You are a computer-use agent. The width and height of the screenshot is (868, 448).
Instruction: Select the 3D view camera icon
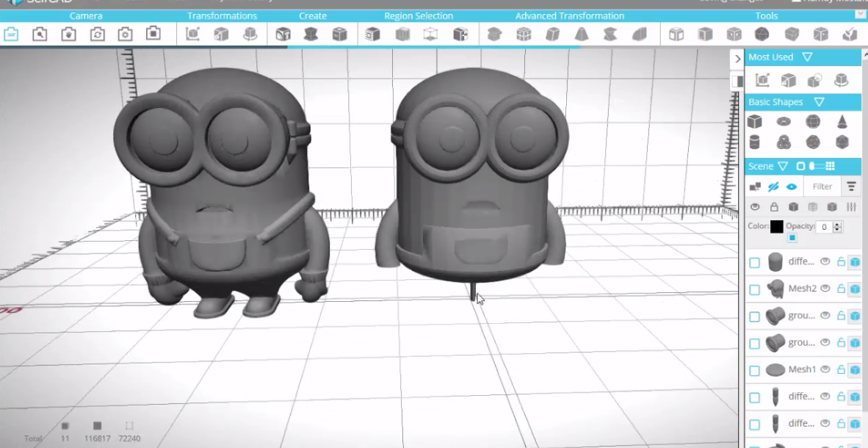tap(11, 35)
